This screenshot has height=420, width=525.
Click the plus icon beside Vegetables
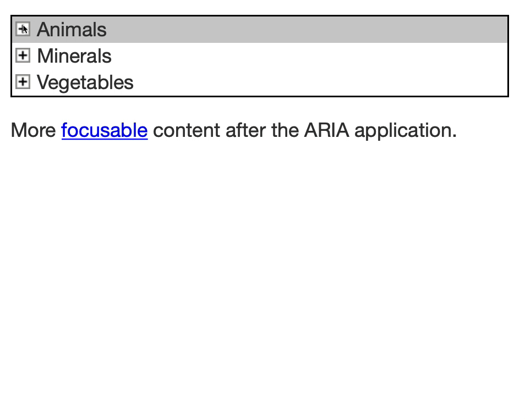coord(23,82)
